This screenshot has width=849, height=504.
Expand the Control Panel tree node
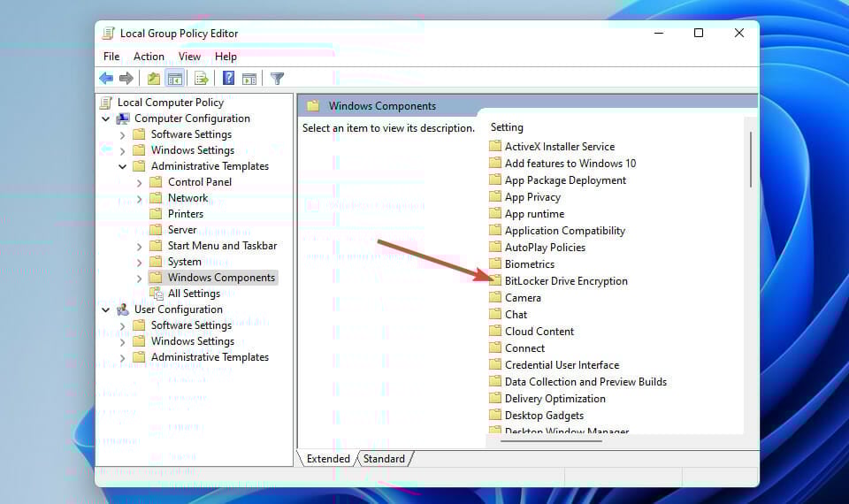click(139, 182)
